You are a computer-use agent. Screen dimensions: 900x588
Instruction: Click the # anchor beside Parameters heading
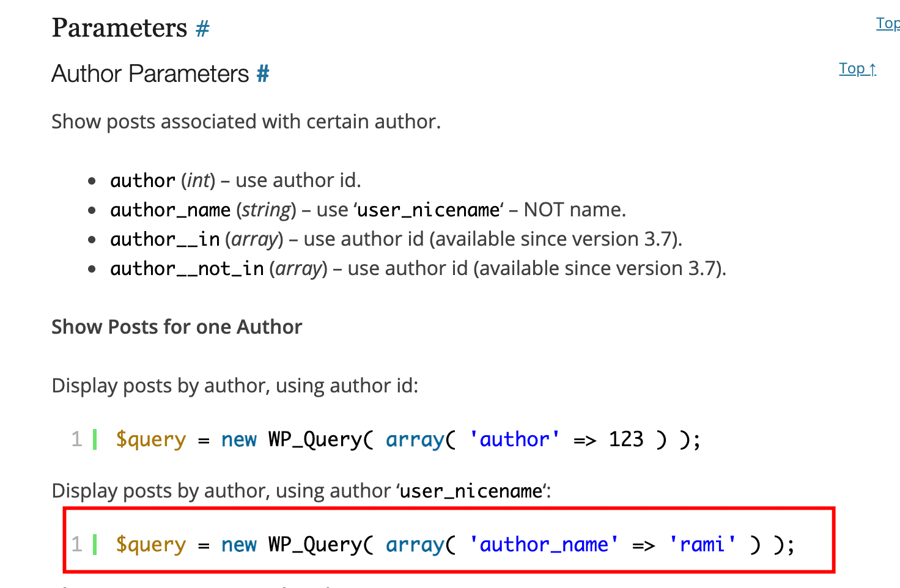(202, 29)
